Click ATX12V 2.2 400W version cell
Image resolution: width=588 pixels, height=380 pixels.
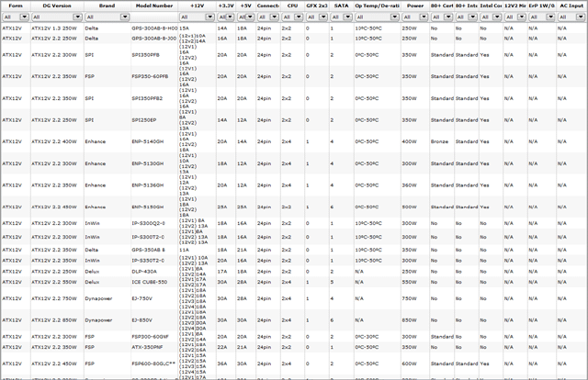(54, 141)
